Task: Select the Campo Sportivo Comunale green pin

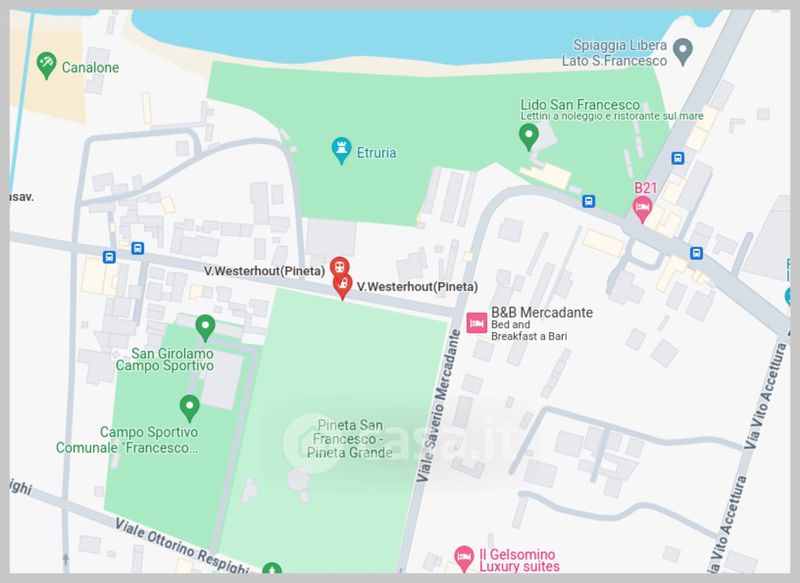Action: click(x=189, y=408)
